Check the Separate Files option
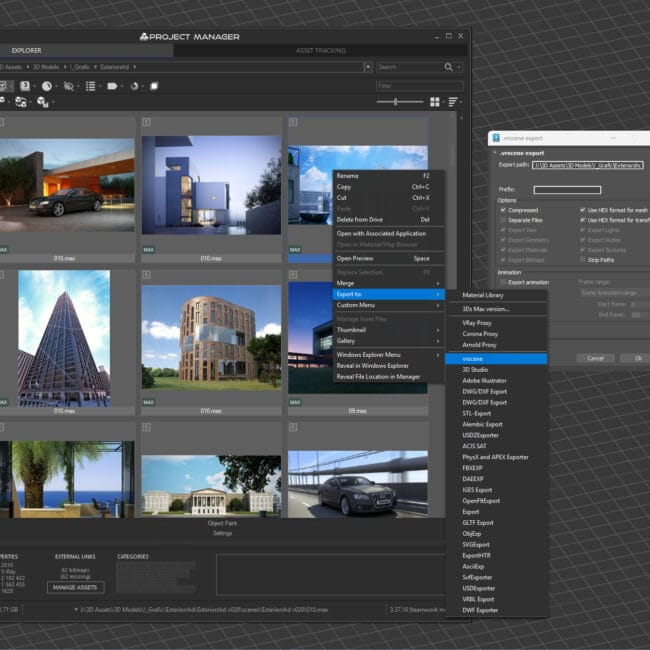The image size is (650, 650). click(x=503, y=220)
